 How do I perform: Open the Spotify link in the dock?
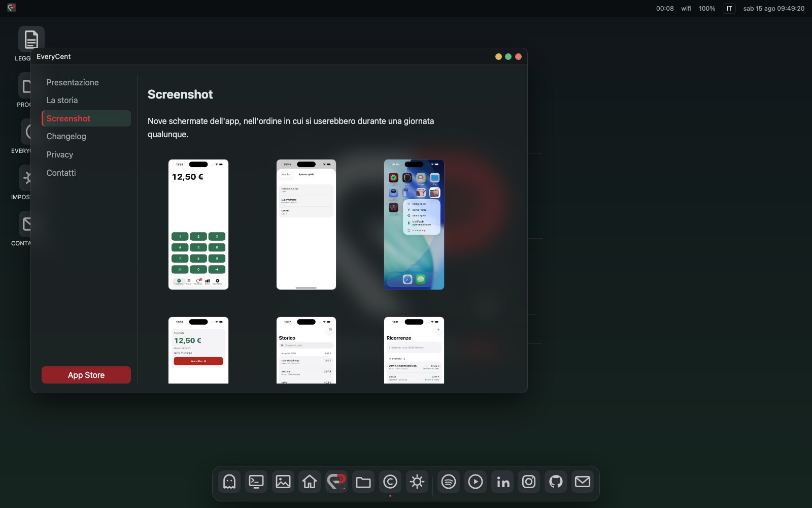(x=449, y=482)
